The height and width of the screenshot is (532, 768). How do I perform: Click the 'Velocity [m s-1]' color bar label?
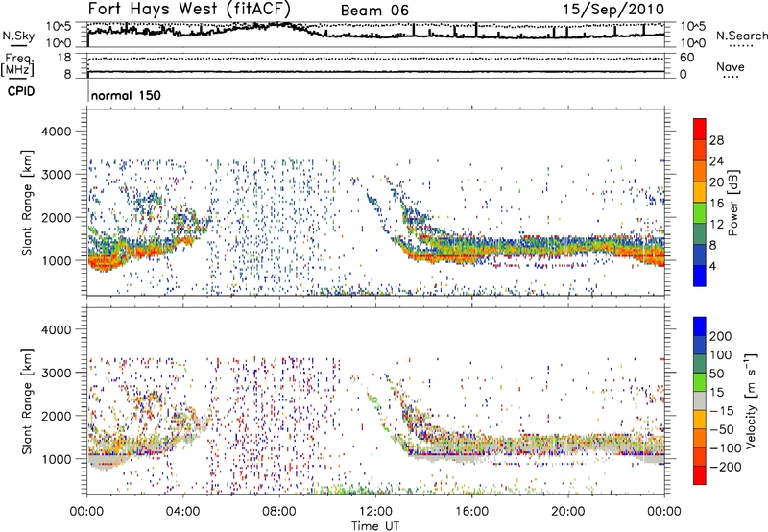751,400
